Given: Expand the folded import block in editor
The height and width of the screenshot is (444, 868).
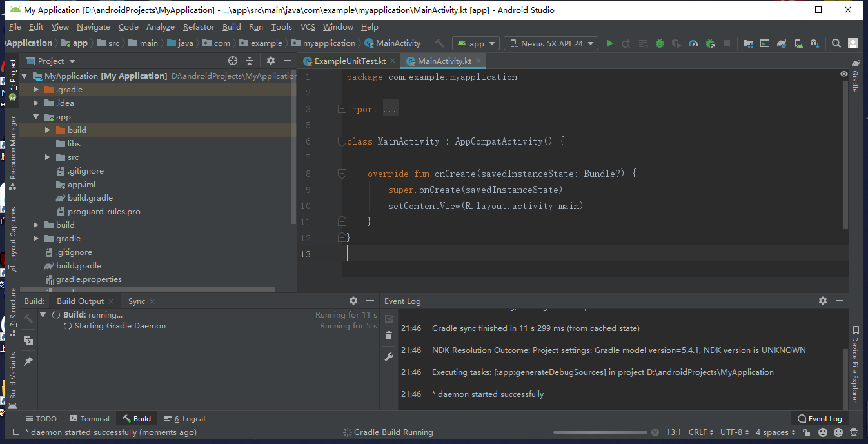Looking at the screenshot, I should tap(342, 109).
